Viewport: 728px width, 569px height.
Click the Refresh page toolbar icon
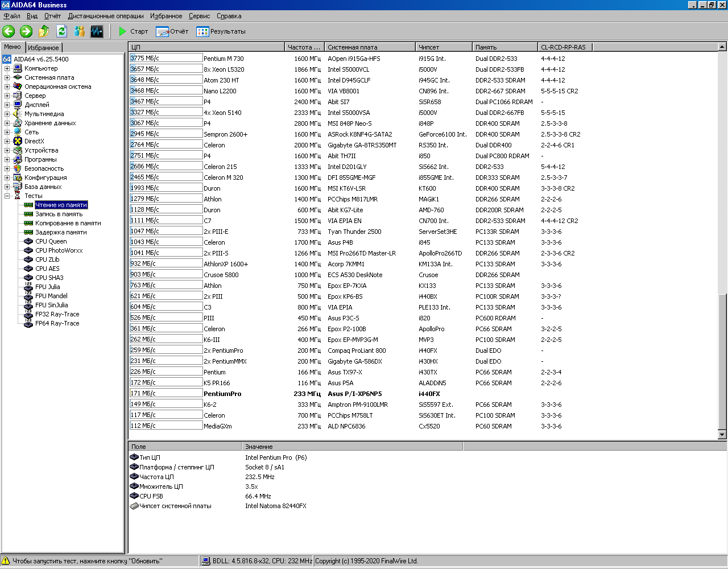[61, 31]
